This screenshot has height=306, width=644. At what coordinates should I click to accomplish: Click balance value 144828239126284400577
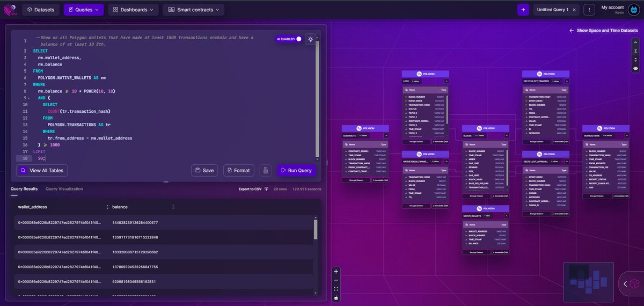click(135, 222)
